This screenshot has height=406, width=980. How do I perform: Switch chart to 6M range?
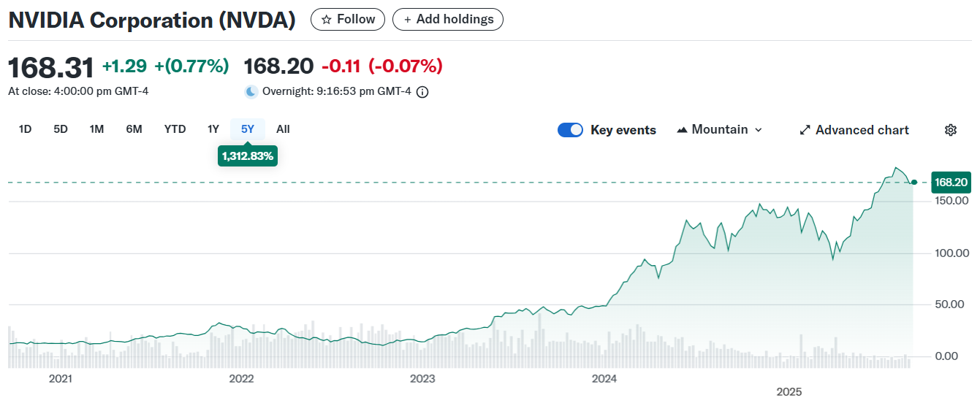point(134,129)
